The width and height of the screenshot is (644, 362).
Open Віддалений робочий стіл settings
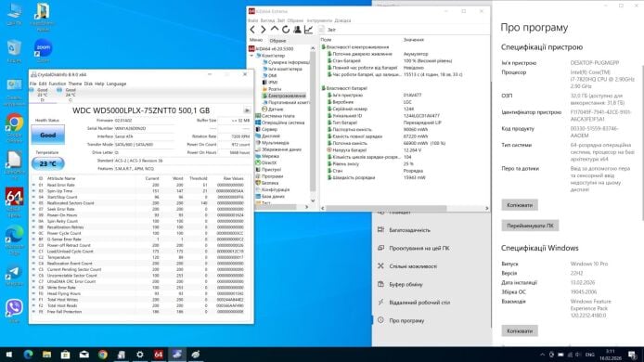tap(419, 303)
